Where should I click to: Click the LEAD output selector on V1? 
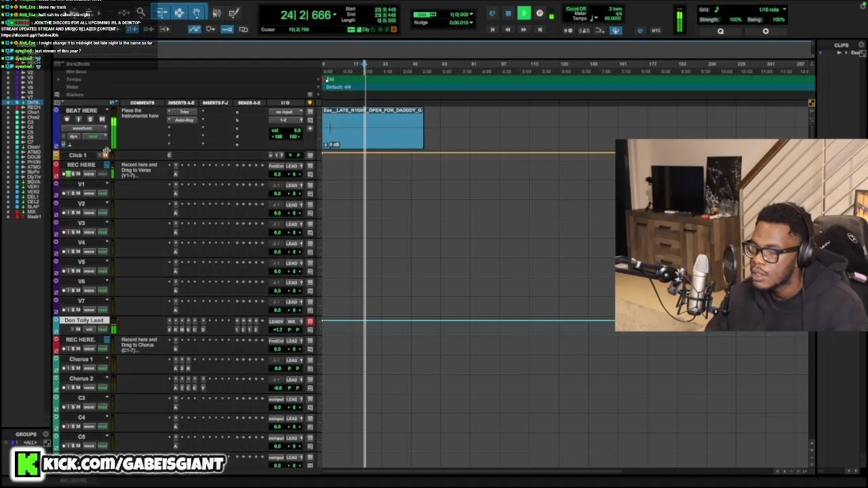[292, 185]
